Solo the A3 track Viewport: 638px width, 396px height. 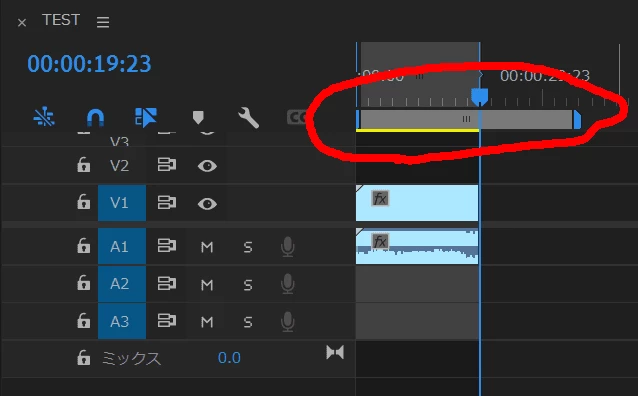[248, 322]
